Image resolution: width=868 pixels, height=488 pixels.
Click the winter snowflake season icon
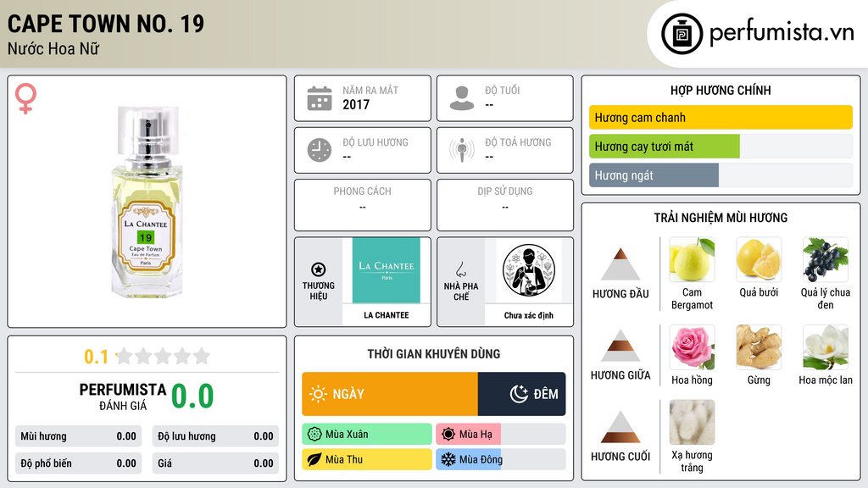click(448, 459)
